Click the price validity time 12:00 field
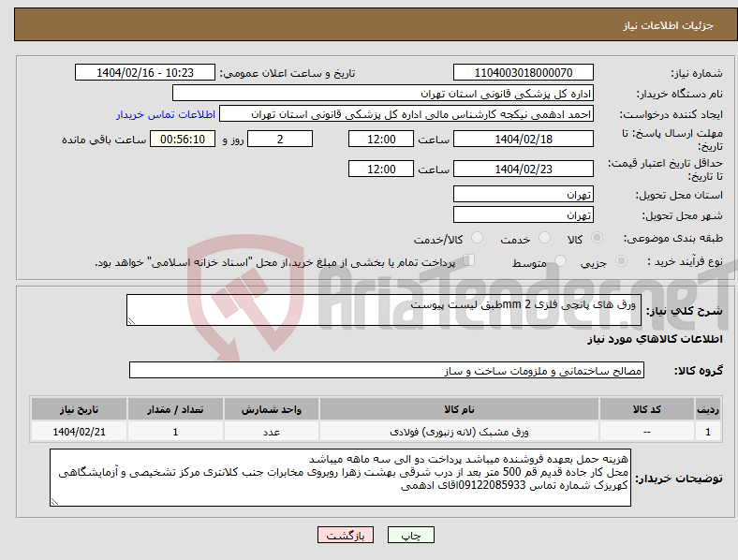Viewport: 738px width, 560px height. (x=381, y=169)
